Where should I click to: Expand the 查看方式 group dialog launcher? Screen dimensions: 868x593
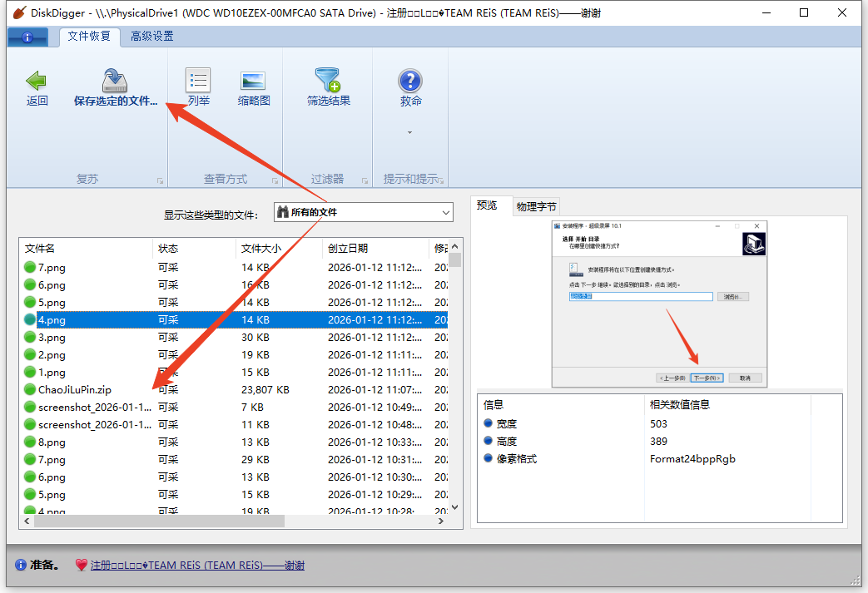(275, 180)
